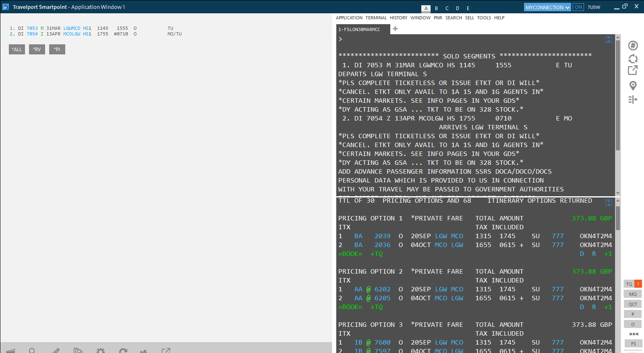Switch to window tab C
644x353 pixels.
click(447, 8)
